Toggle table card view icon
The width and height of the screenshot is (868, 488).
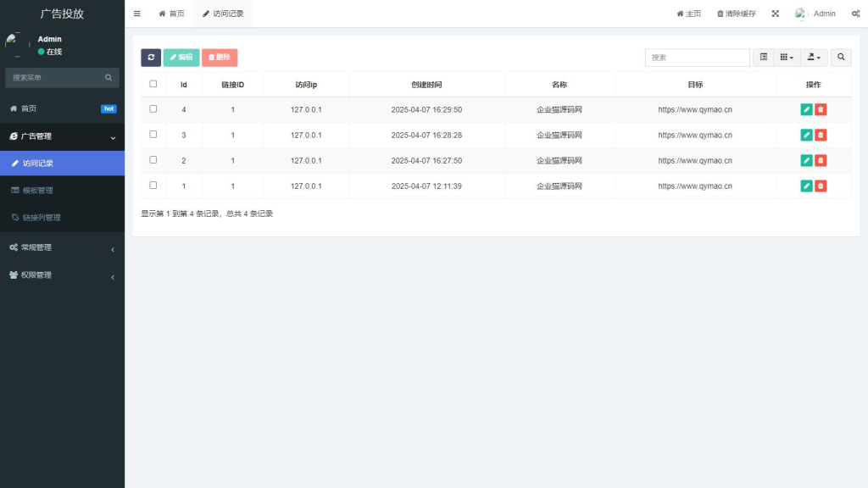point(763,58)
